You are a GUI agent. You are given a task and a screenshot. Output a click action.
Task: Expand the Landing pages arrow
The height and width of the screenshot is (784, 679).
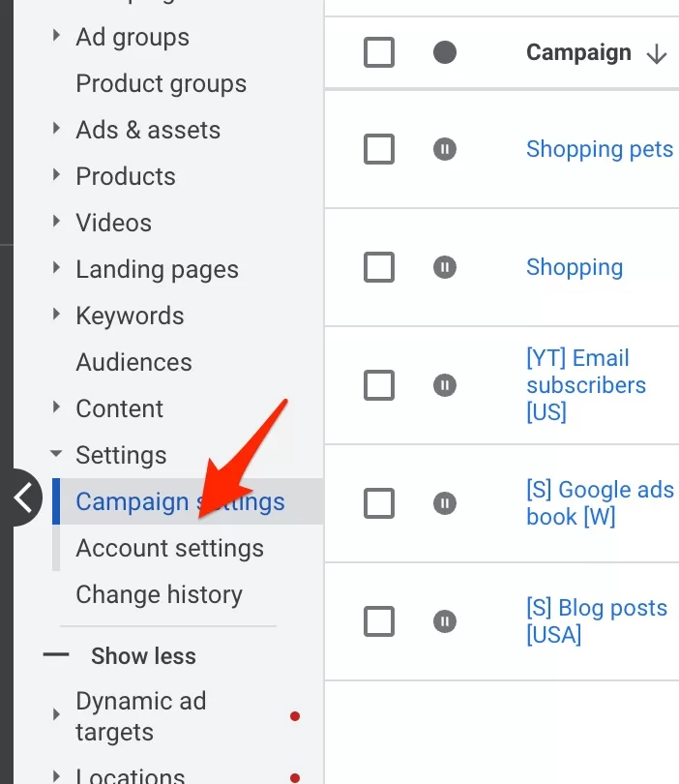point(56,267)
